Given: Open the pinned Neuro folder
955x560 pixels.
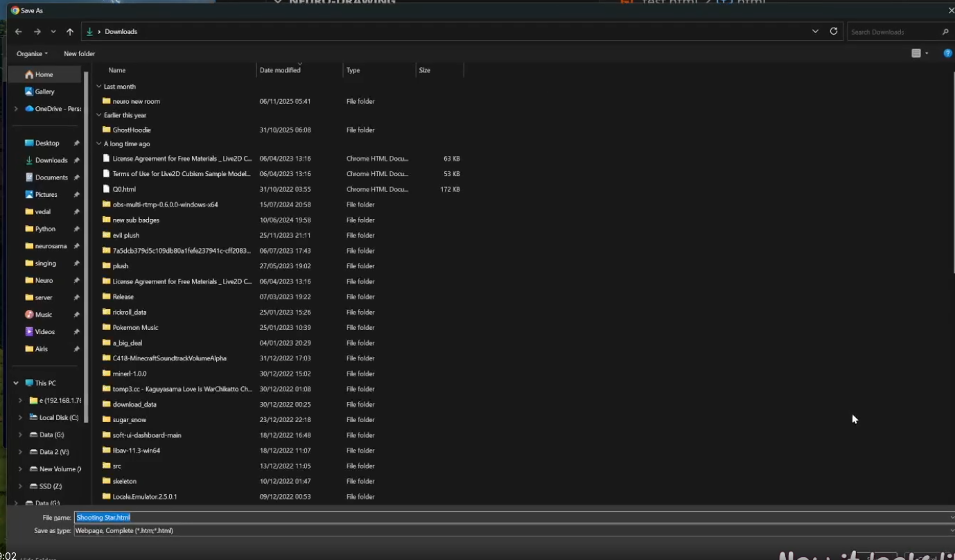Looking at the screenshot, I should [x=44, y=280].
